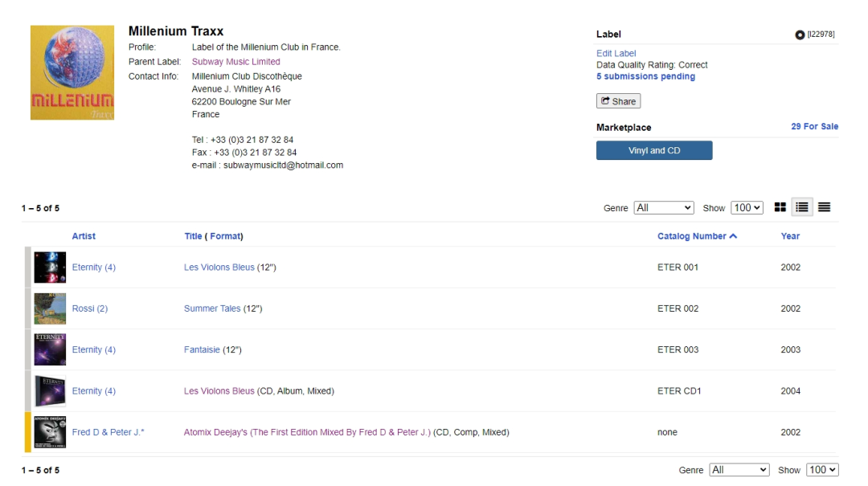The height and width of the screenshot is (486, 868).
Task: Expand the bottom Genre dropdown
Action: tap(739, 470)
